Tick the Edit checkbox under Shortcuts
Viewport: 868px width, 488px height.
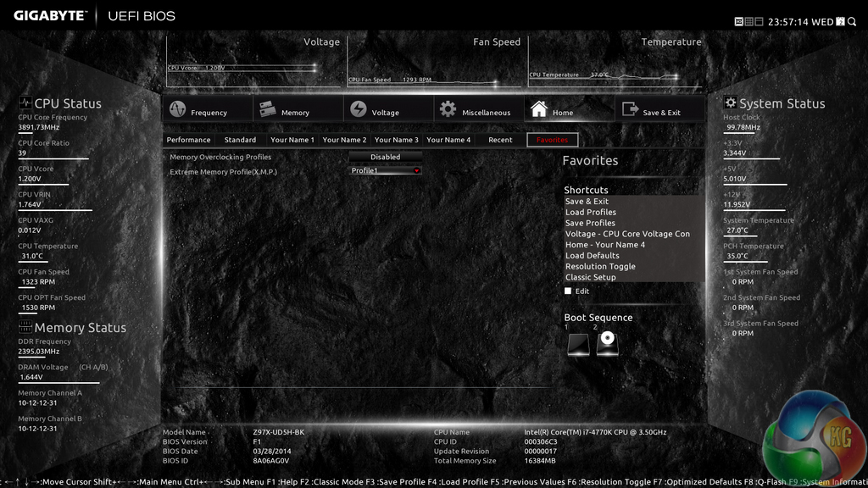click(567, 291)
